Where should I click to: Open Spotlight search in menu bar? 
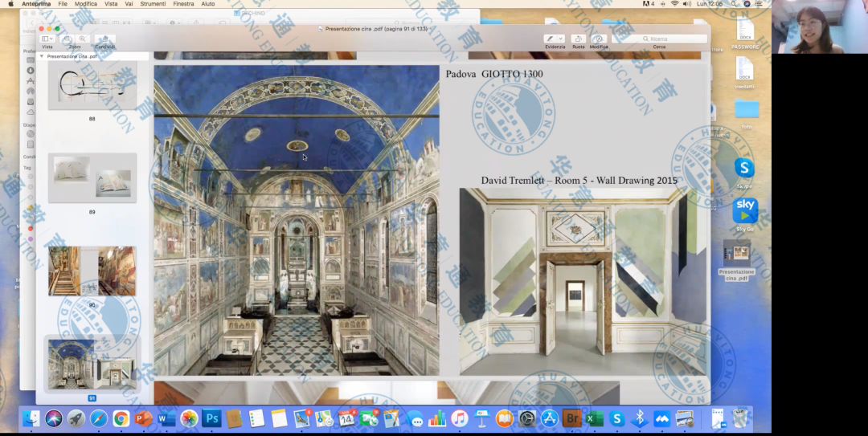point(734,4)
